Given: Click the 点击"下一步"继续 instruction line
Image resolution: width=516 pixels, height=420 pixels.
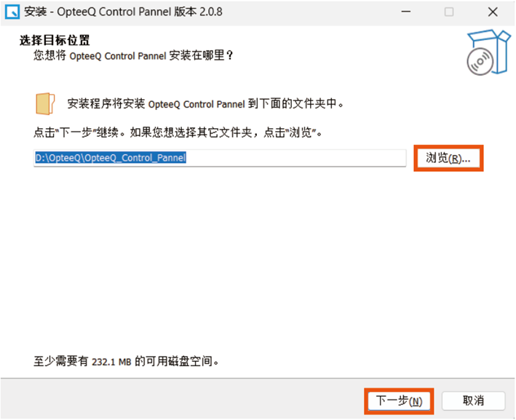Looking at the screenshot, I should click(178, 133).
